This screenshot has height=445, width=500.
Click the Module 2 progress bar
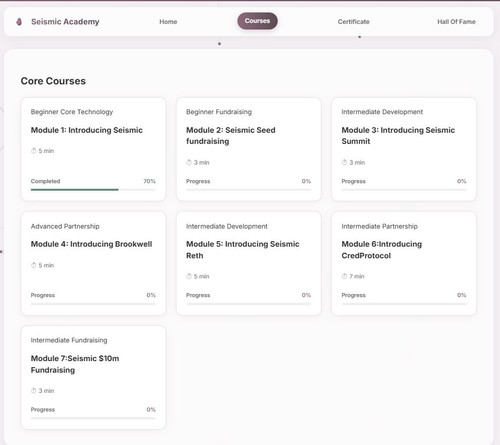249,190
